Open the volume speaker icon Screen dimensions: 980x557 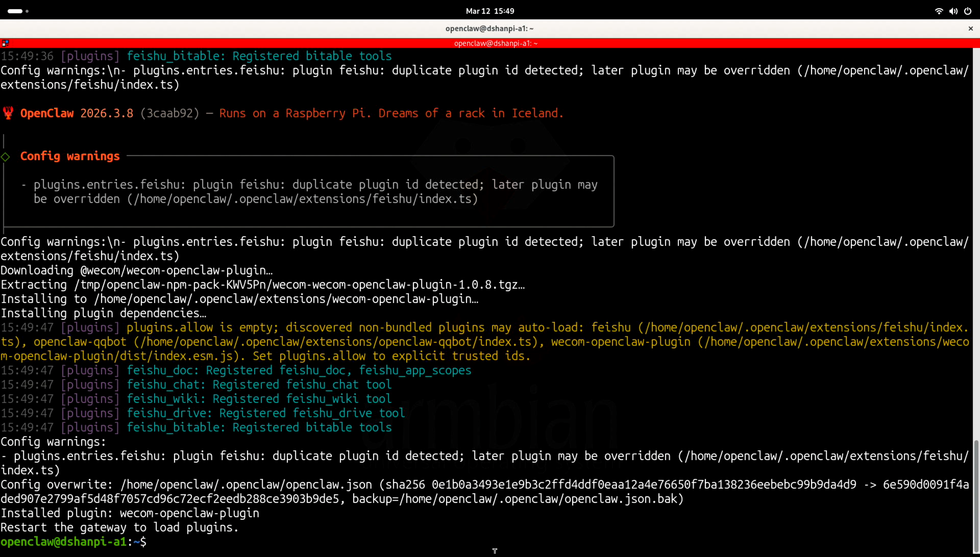pos(953,11)
